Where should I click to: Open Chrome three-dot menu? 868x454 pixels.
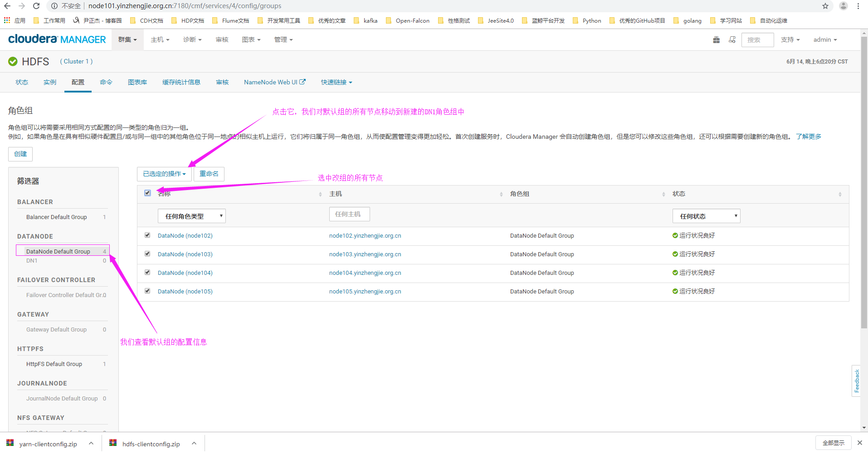[x=858, y=6]
